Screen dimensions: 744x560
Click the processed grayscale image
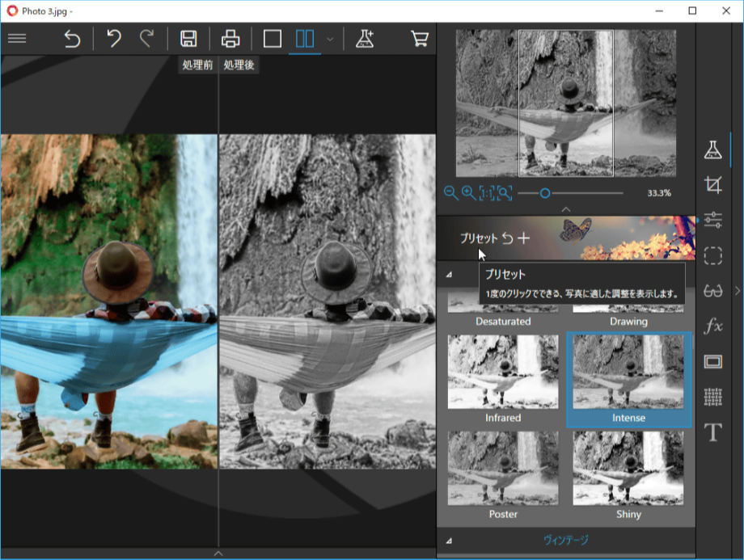pyautogui.click(x=328, y=301)
